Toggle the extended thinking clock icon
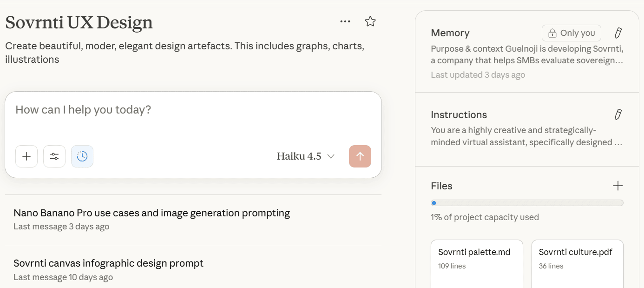 tap(82, 156)
